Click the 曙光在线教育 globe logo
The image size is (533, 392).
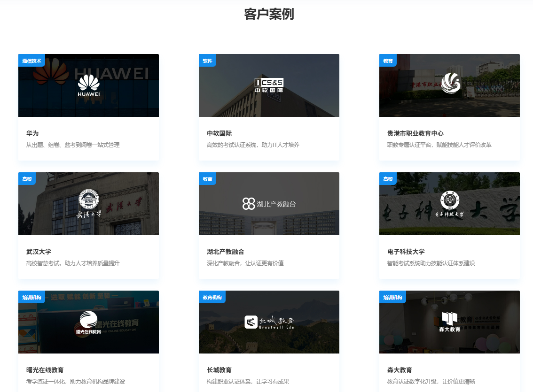[89, 323]
